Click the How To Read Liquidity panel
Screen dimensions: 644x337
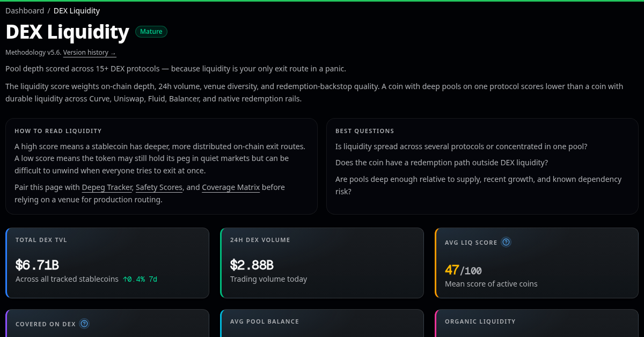coord(162,166)
